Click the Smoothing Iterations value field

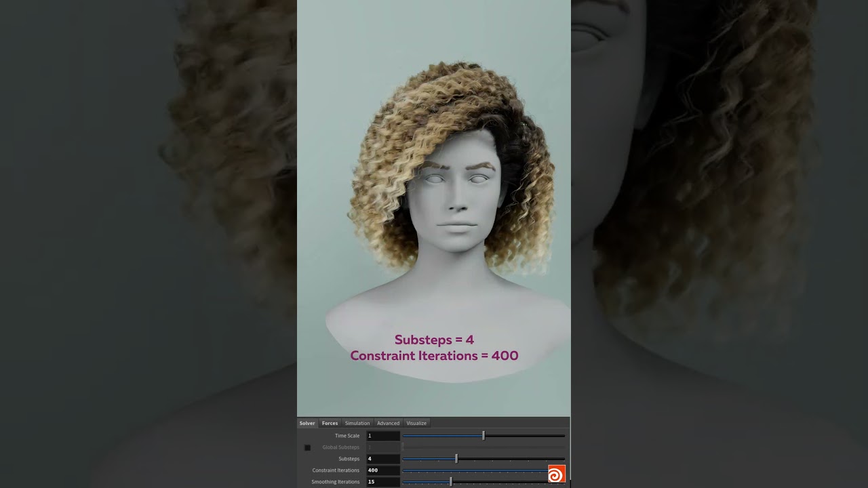(x=383, y=482)
